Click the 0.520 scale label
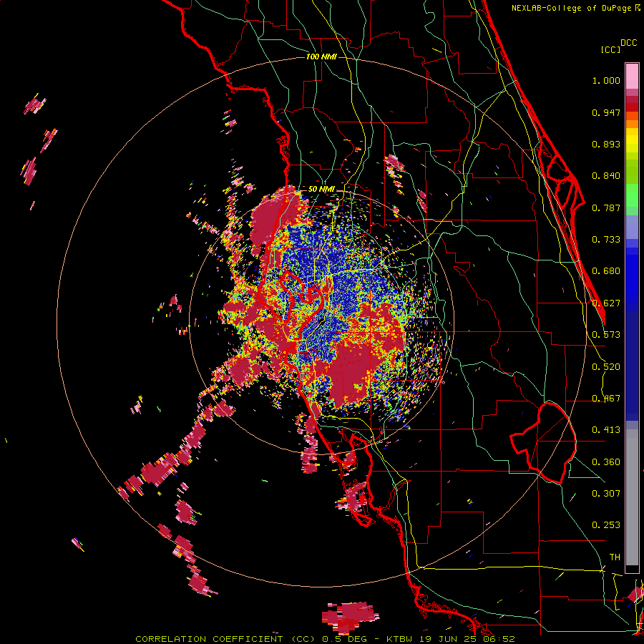 point(606,367)
